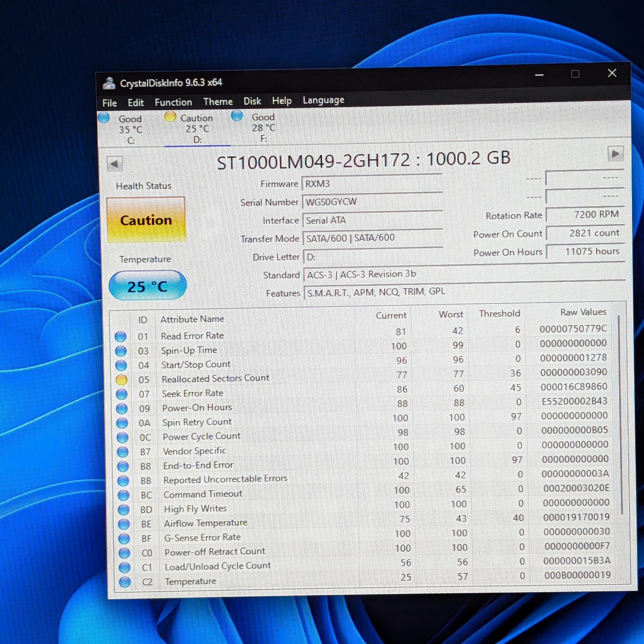Click the Raw Values column header

click(x=583, y=312)
